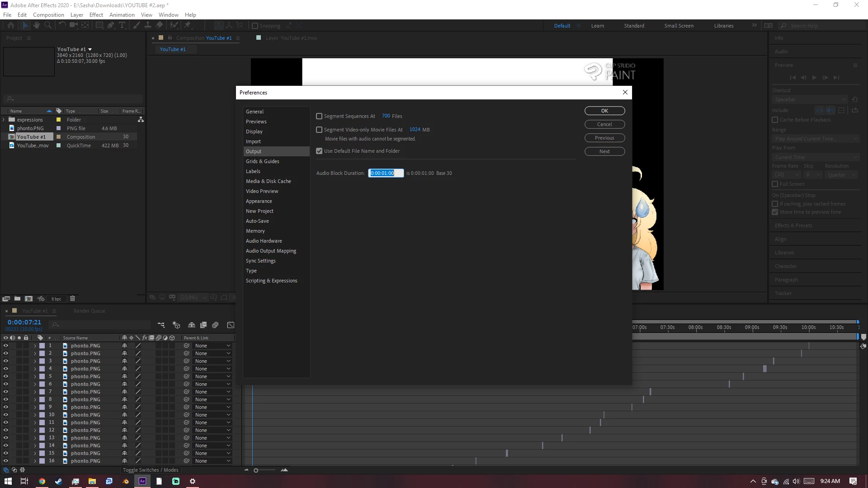
Task: Enable Segment Video-only Movie Files checkbox
Action: pyautogui.click(x=319, y=130)
